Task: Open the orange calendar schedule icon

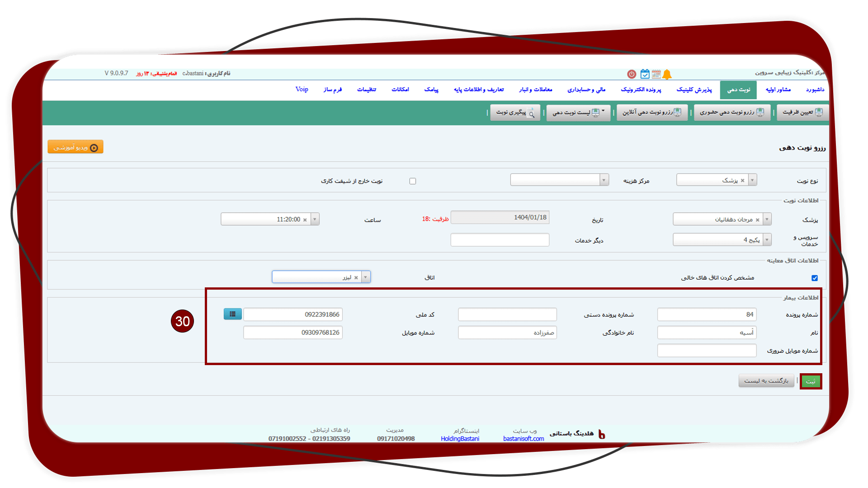Action: point(656,74)
